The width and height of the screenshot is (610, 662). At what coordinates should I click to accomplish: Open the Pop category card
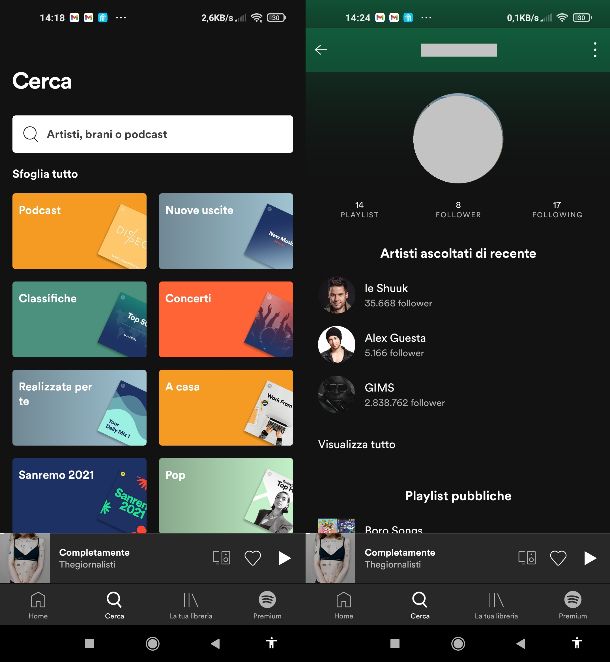[x=226, y=495]
